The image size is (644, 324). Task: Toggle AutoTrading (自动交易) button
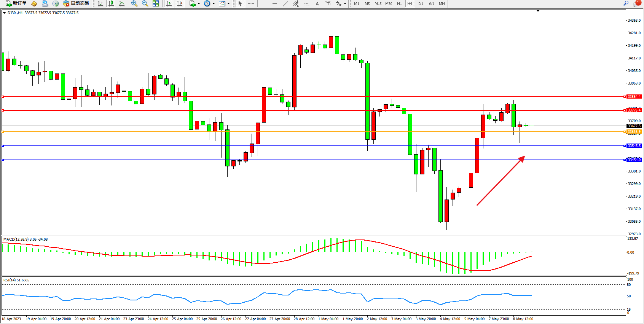[x=76, y=3]
